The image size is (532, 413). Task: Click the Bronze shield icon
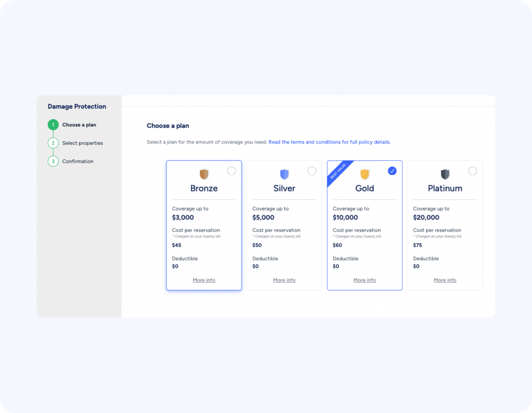[204, 174]
